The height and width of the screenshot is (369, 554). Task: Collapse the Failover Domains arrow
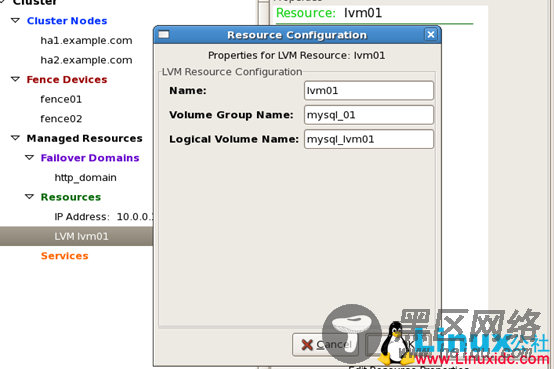[x=29, y=158]
